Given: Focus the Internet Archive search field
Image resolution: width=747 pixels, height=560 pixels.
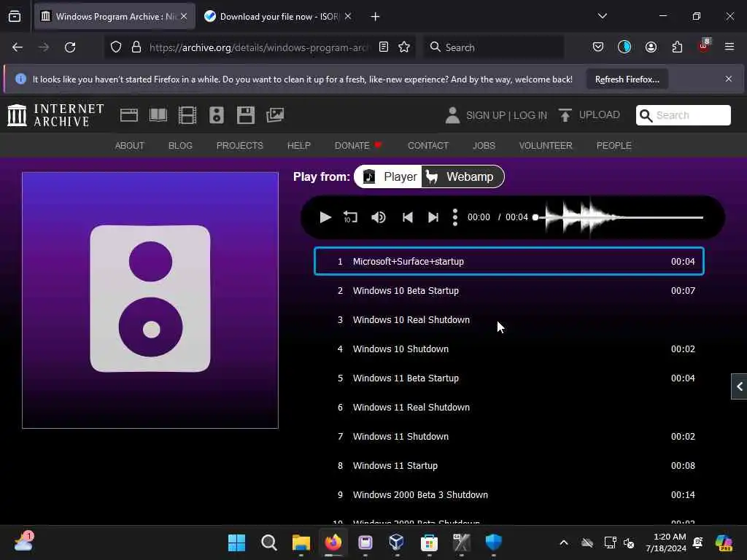Looking at the screenshot, I should pos(683,115).
